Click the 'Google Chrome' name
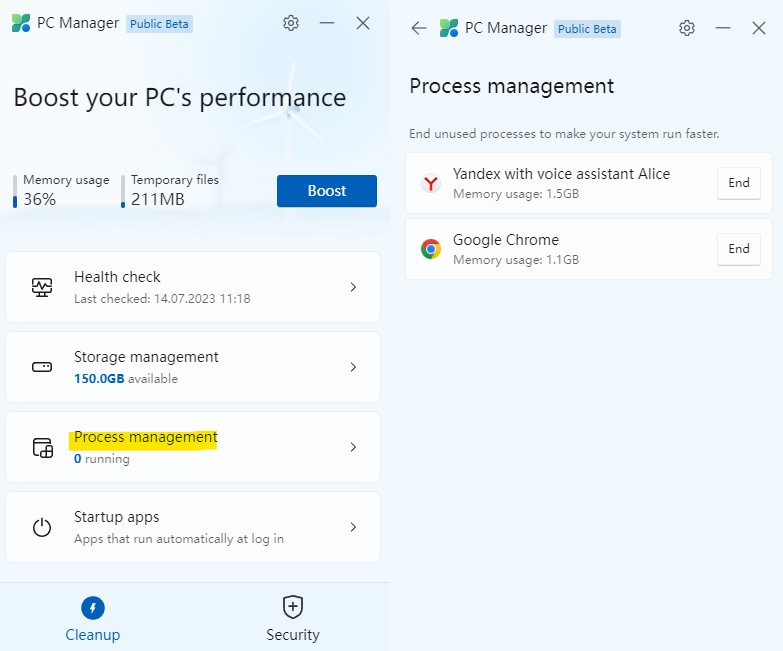The image size is (783, 651). 505,240
